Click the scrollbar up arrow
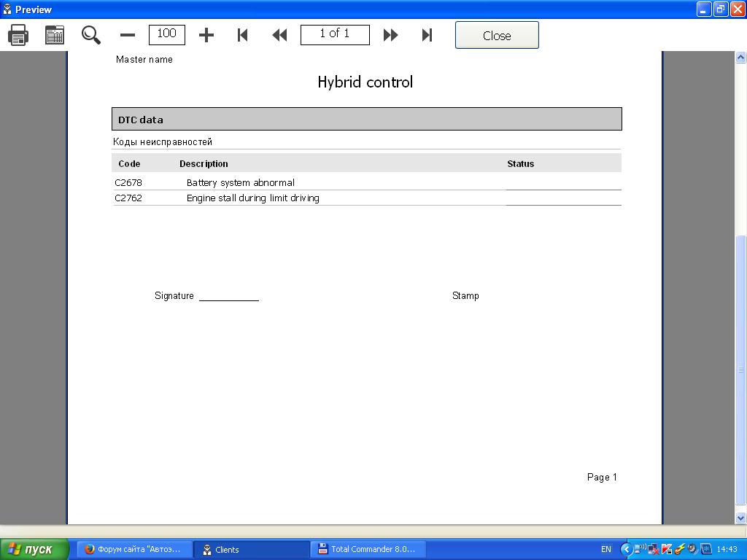 [x=741, y=57]
